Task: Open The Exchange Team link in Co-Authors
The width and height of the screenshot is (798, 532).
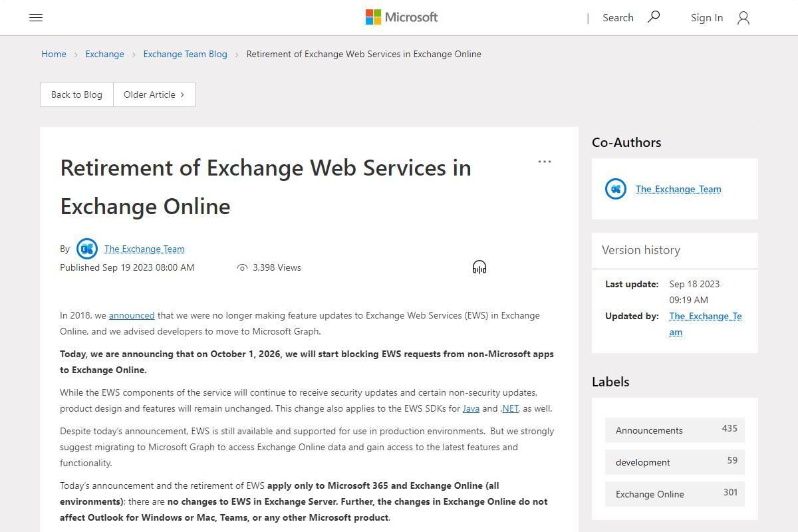Action: [678, 189]
